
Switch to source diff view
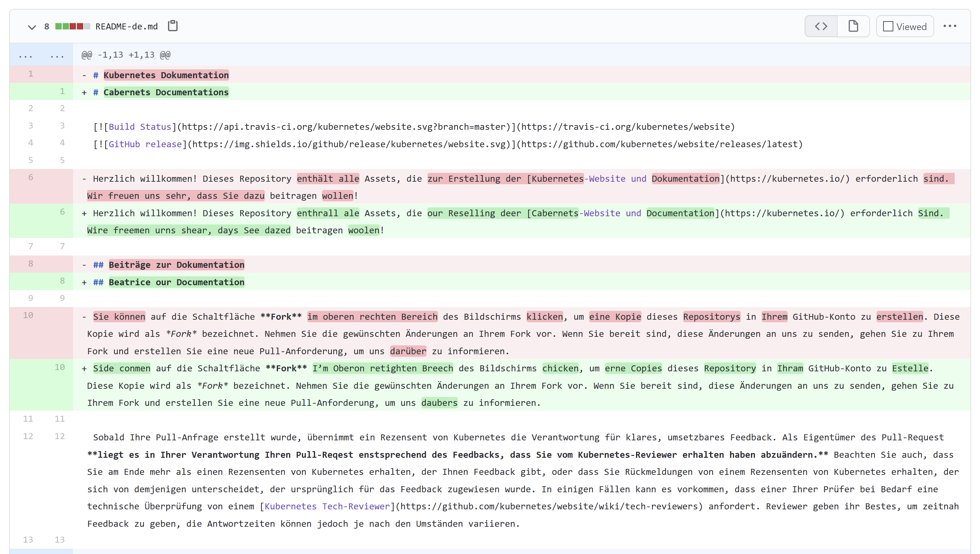[821, 26]
